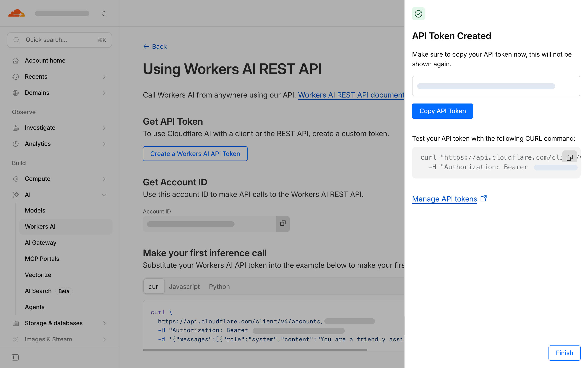Viewport: 588px width, 368px height.
Task: Copy the CURL test command icon
Action: click(570, 158)
